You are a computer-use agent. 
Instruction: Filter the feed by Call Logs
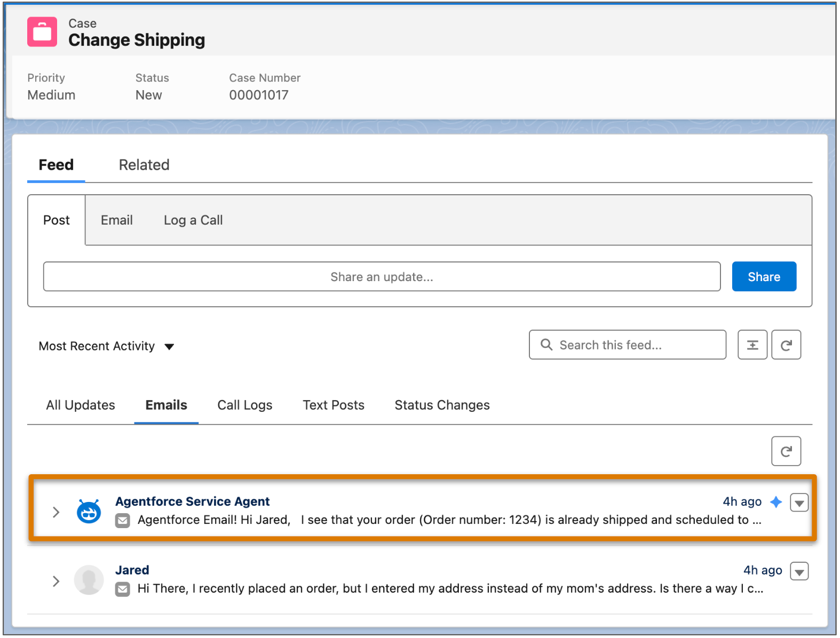point(245,405)
